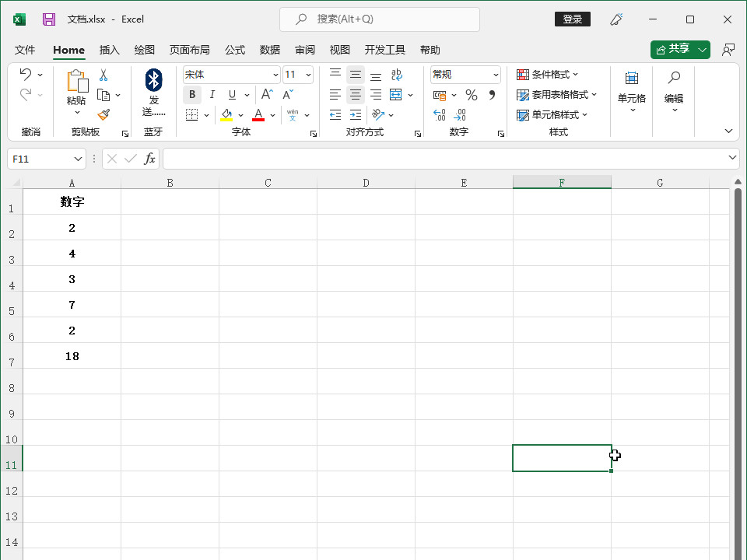Toggle Underline formatting
This screenshot has height=560, width=747.
[232, 94]
